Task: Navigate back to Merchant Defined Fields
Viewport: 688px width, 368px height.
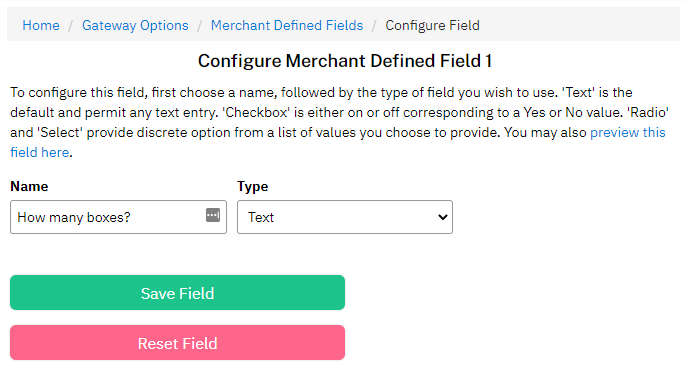Action: coord(287,25)
